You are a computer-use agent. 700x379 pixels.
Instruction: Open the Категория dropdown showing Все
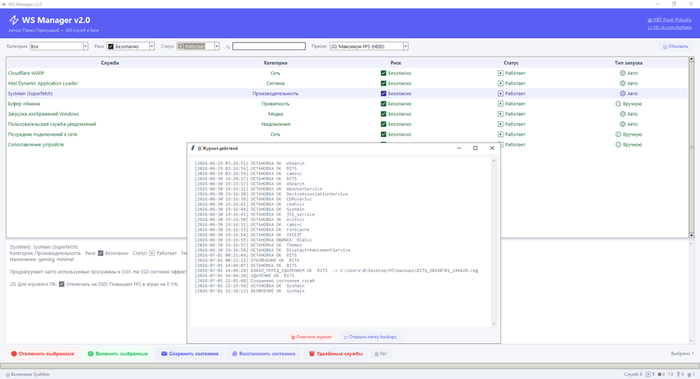click(x=58, y=46)
